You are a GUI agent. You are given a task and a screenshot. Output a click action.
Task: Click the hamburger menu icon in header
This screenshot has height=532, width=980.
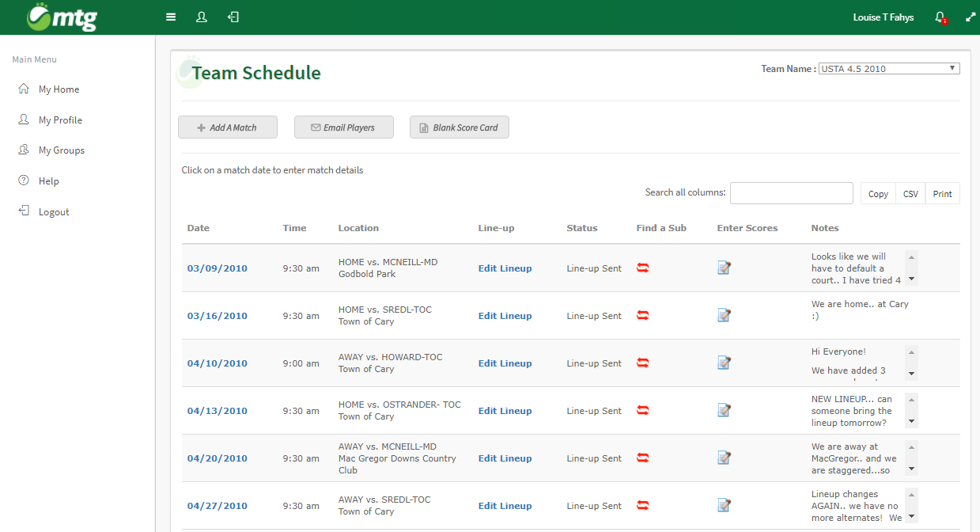171,17
